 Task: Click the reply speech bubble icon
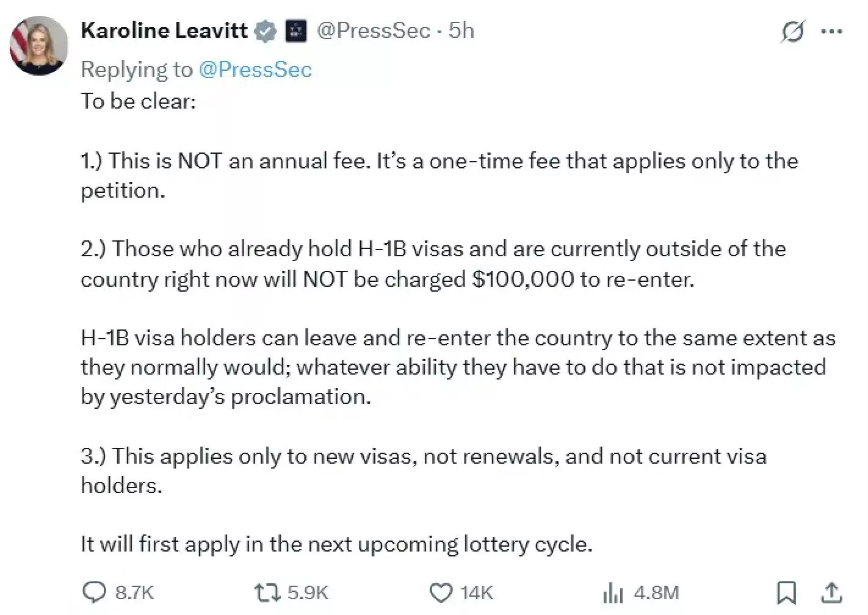(x=95, y=592)
